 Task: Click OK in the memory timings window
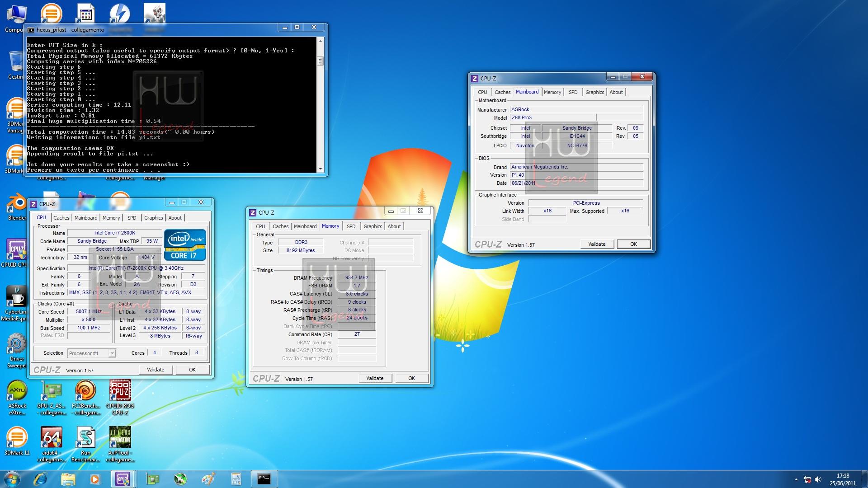[411, 378]
